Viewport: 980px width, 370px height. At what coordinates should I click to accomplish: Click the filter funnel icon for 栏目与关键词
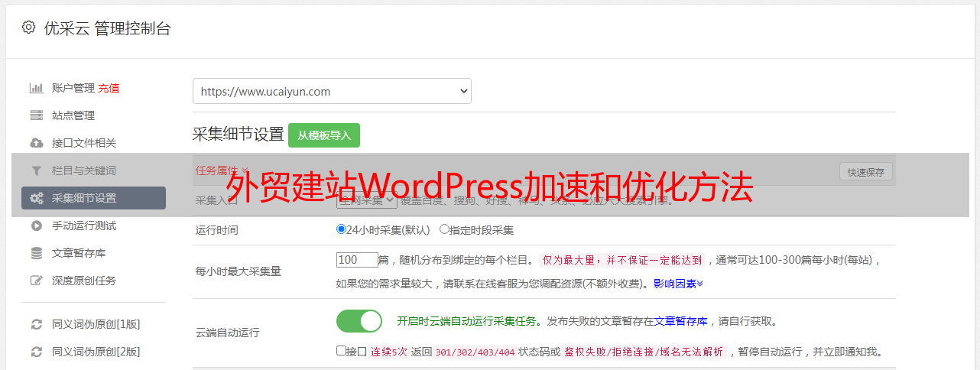click(x=36, y=170)
